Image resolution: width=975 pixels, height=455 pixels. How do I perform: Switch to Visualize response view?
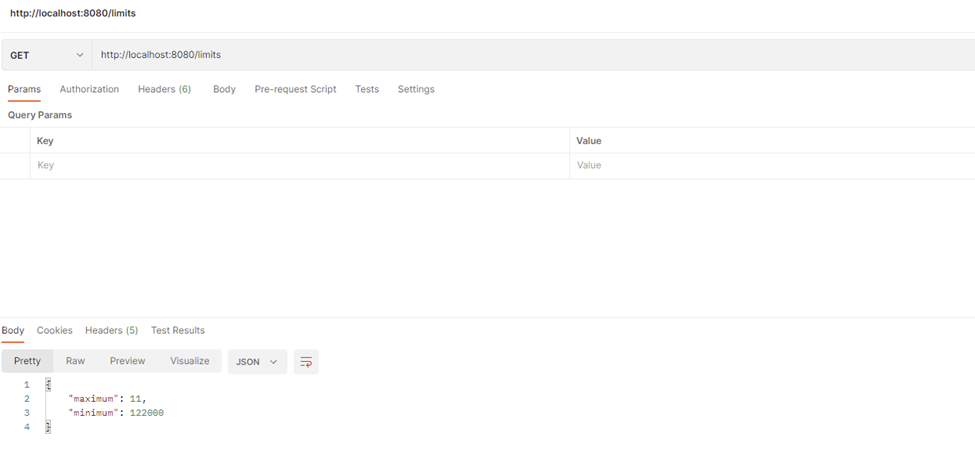tap(190, 361)
